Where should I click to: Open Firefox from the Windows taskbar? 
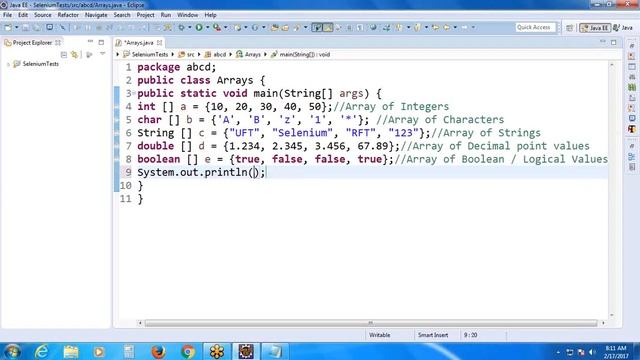coord(158,351)
